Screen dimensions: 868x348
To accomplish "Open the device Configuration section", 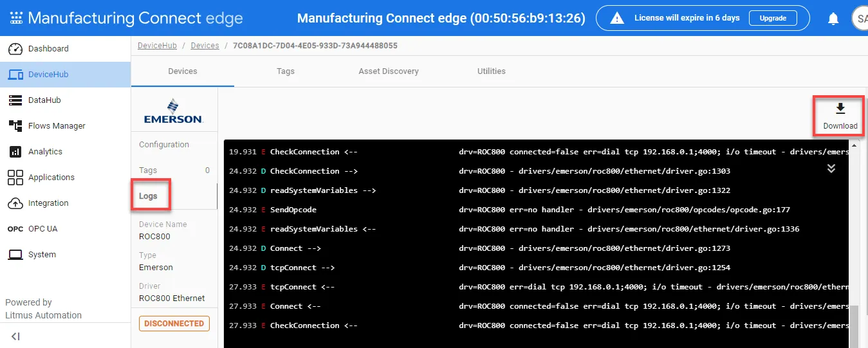I will tap(174, 145).
